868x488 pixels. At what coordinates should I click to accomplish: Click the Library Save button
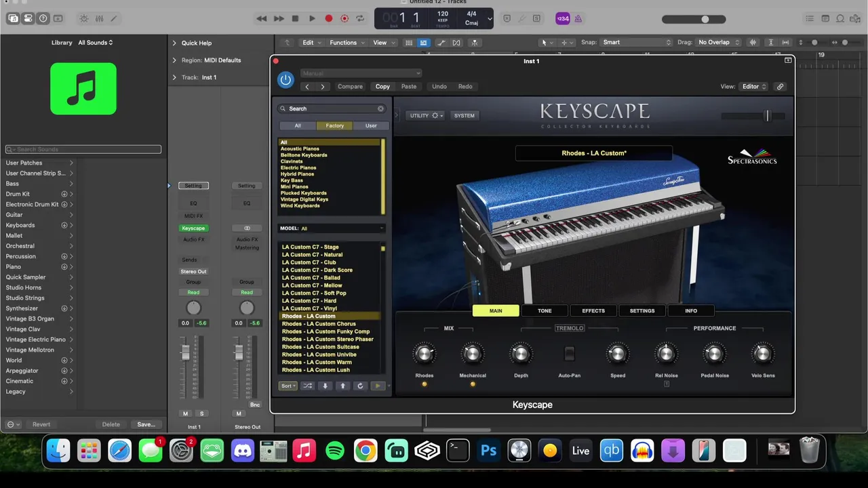[x=146, y=424]
